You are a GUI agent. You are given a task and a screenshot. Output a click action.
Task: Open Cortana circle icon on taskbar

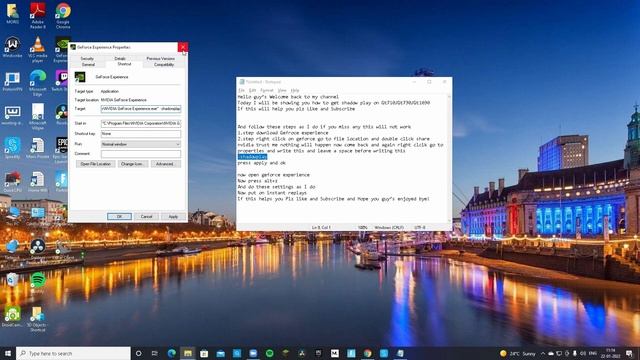pos(138,353)
